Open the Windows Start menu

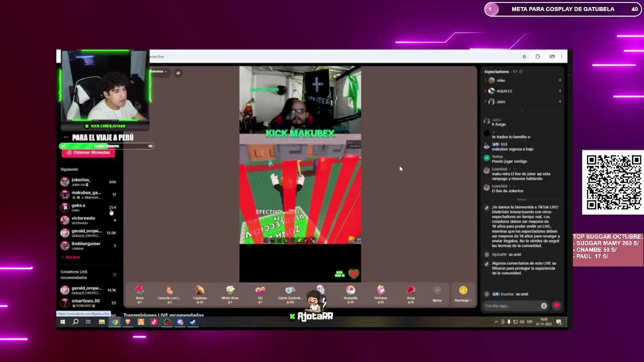click(x=62, y=322)
